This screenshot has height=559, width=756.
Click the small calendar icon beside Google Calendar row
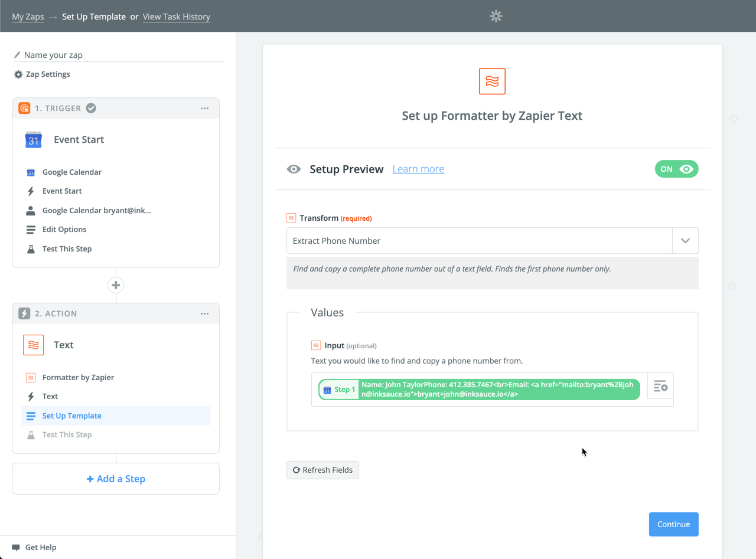(x=31, y=172)
